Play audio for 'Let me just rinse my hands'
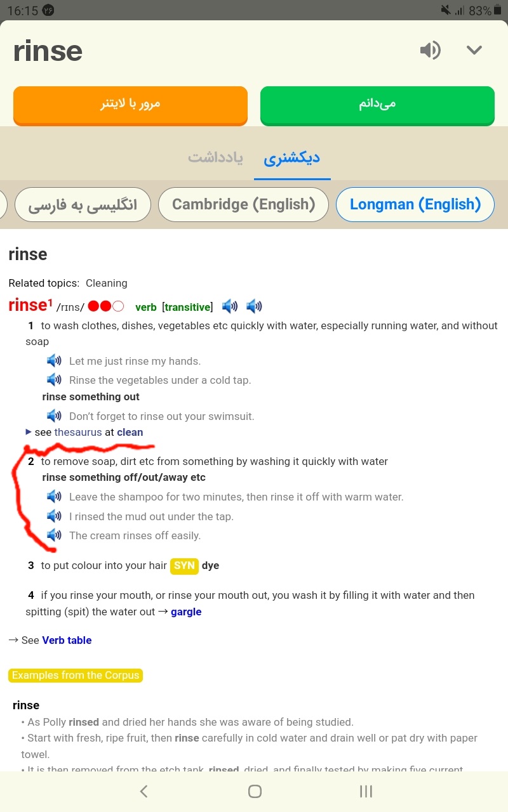This screenshot has height=812, width=508. tap(54, 361)
